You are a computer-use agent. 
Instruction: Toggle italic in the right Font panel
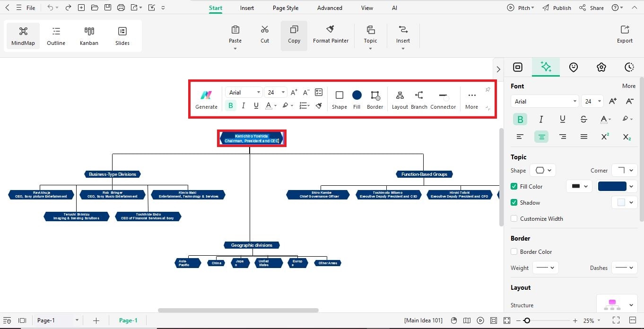541,119
